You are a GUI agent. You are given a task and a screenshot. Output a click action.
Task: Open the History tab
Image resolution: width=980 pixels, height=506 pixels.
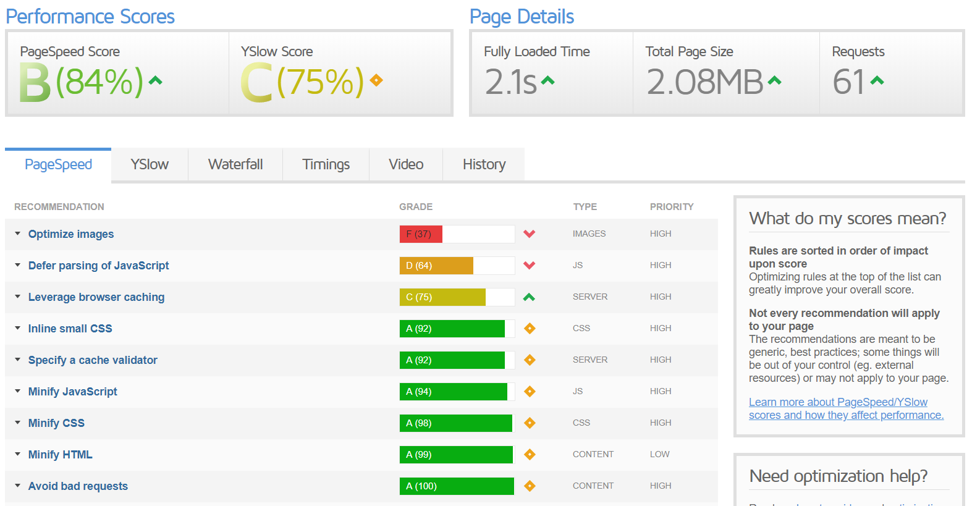click(484, 164)
